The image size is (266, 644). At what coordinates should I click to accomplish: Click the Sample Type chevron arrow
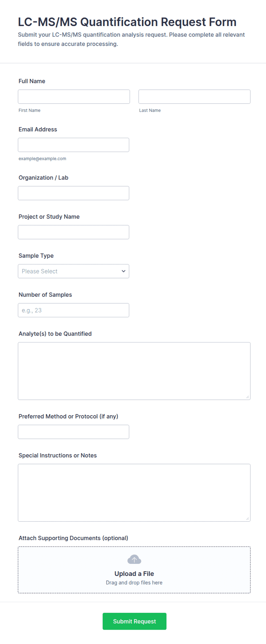(x=123, y=271)
